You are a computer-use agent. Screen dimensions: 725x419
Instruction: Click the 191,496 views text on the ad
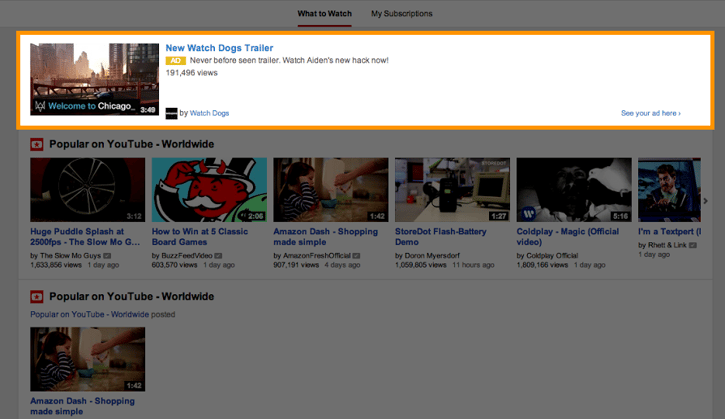(x=191, y=73)
